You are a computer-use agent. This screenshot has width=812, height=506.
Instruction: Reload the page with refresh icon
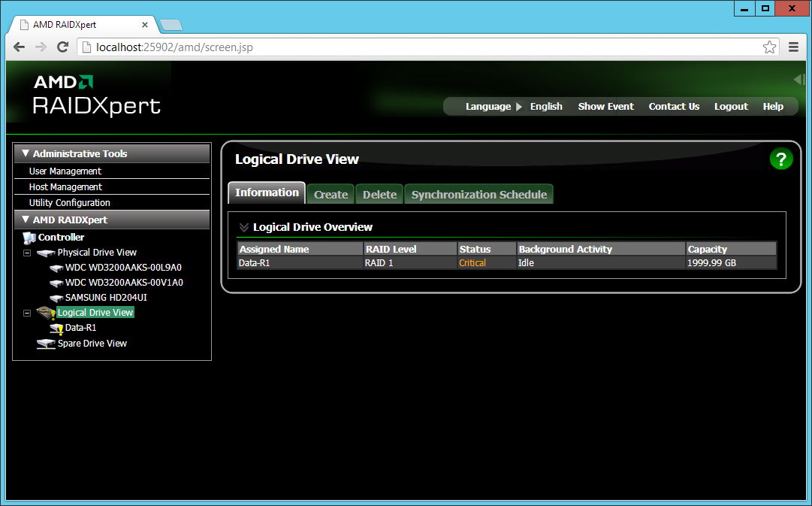pyautogui.click(x=62, y=47)
